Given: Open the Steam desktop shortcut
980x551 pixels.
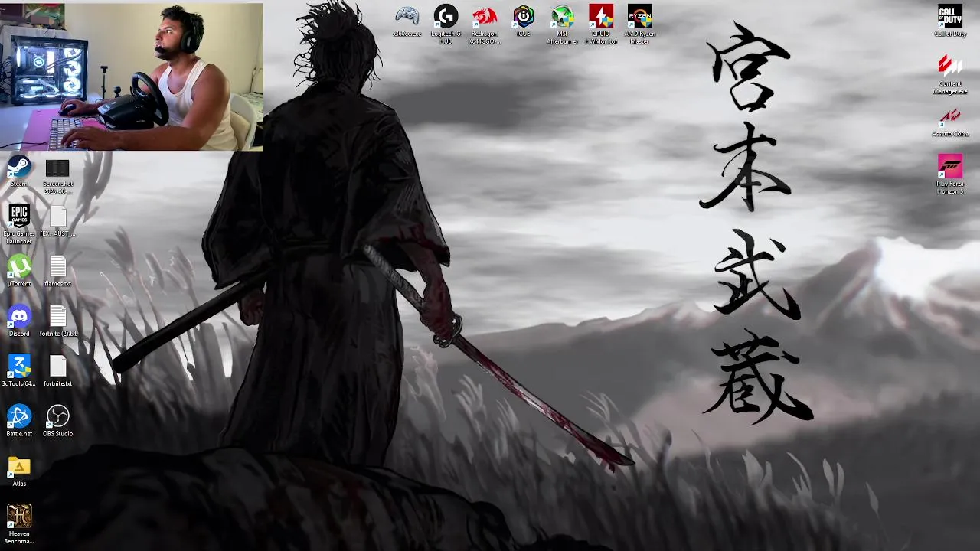Looking at the screenshot, I should (19, 171).
